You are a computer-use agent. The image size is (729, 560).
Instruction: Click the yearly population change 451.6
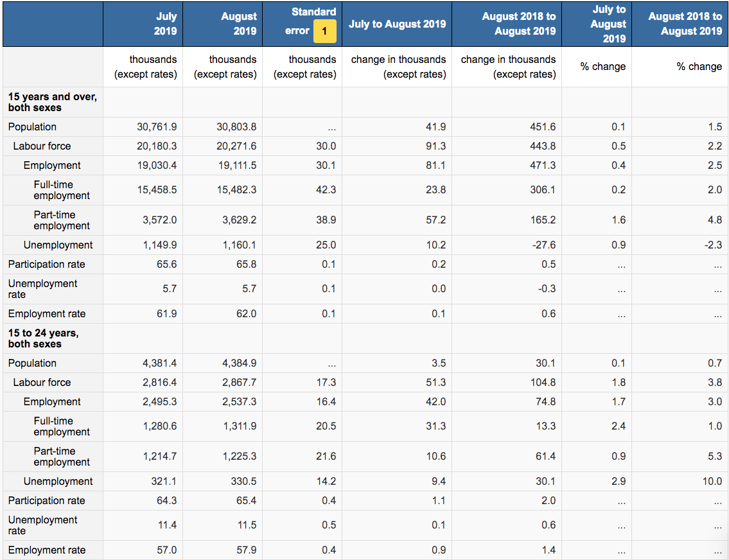point(543,127)
